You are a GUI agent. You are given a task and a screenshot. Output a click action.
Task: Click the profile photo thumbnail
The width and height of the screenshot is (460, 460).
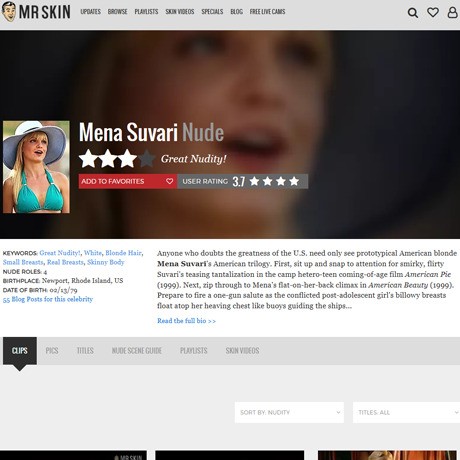(x=36, y=167)
